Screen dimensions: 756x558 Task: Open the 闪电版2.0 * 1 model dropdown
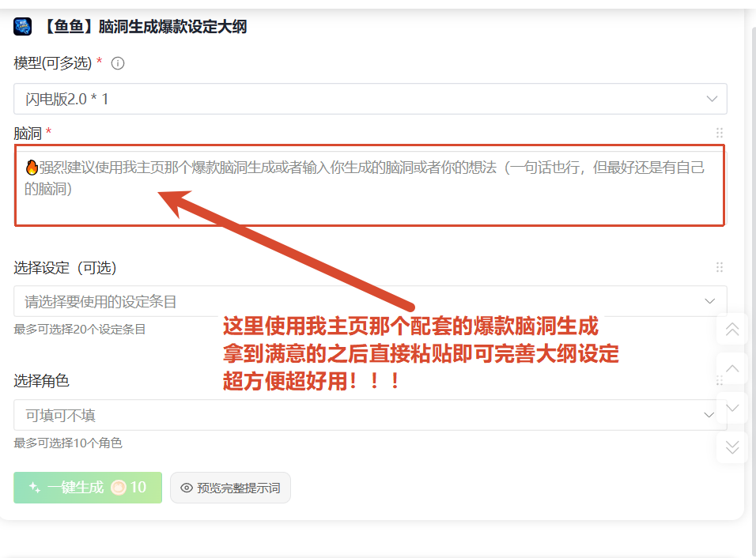point(370,99)
